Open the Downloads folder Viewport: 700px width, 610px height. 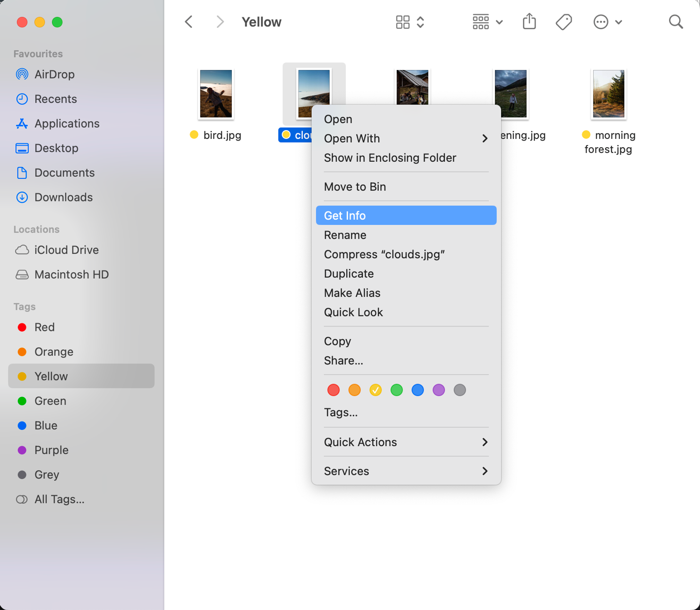(63, 197)
